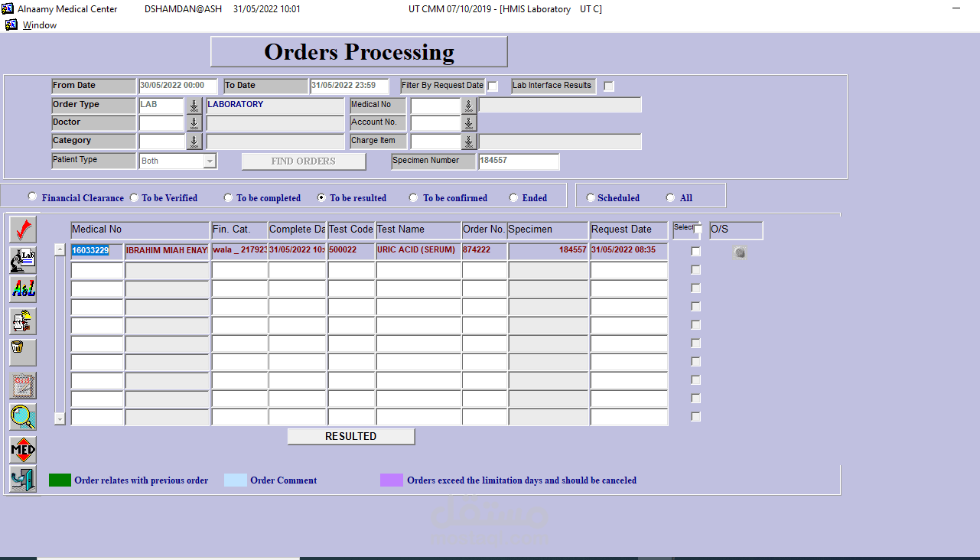Tick select checkbox for URIC ACID order row
The height and width of the screenshot is (560, 980).
pyautogui.click(x=695, y=252)
